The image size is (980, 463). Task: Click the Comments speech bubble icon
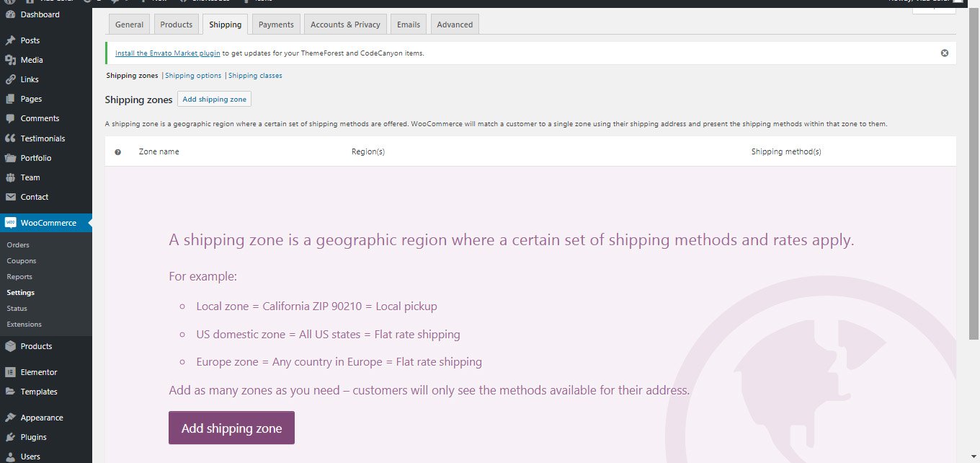coord(10,118)
